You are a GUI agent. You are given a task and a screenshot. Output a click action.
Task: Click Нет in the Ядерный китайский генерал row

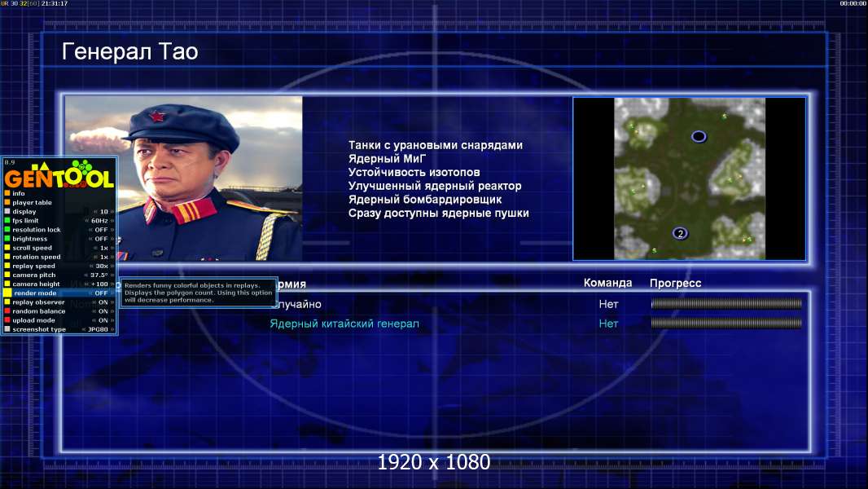click(x=608, y=324)
